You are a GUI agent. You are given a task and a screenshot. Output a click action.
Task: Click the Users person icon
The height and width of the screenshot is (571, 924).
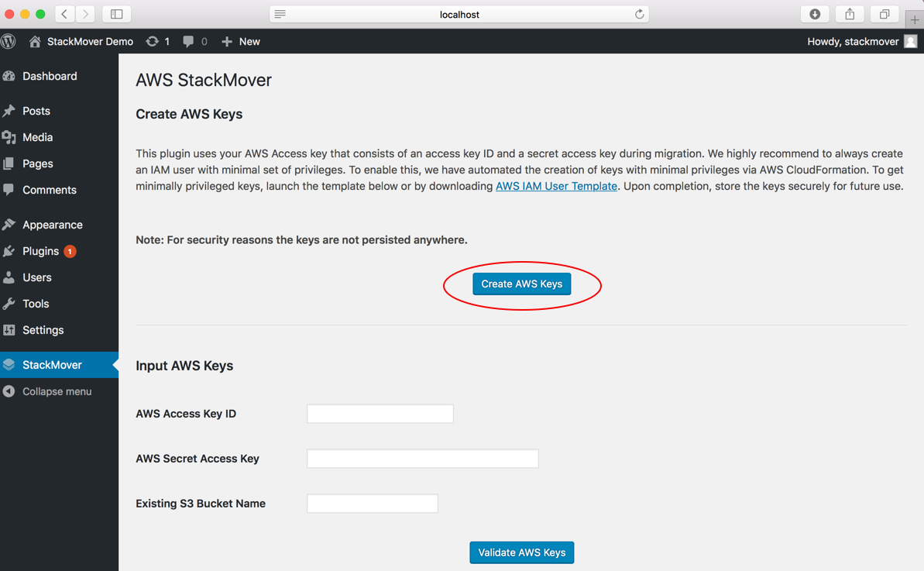(9, 277)
